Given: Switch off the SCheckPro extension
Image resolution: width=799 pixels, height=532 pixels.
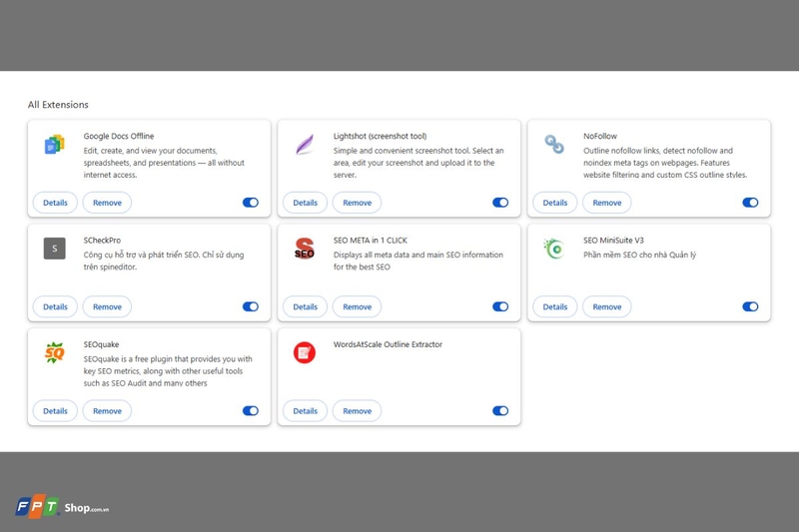Looking at the screenshot, I should pos(251,306).
